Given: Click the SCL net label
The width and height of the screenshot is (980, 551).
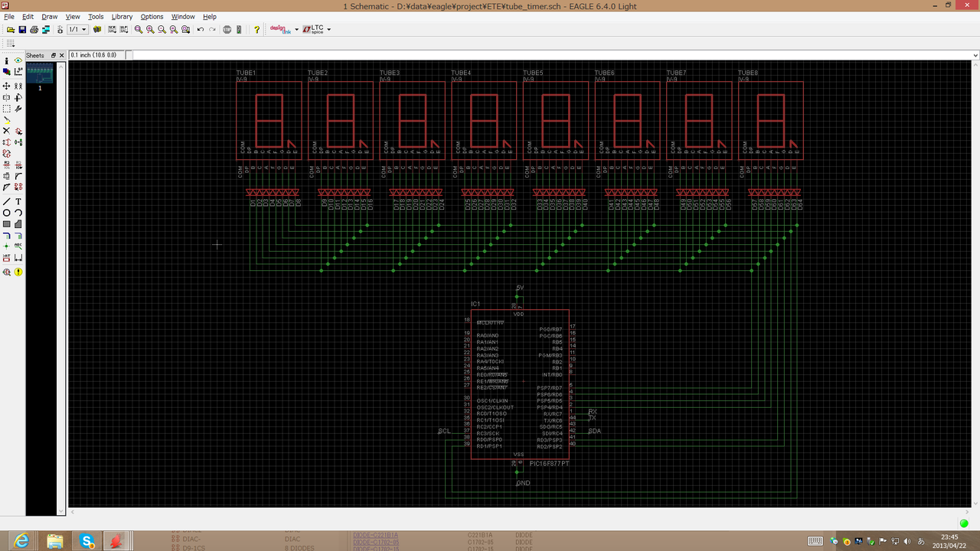Looking at the screenshot, I should 444,431.
